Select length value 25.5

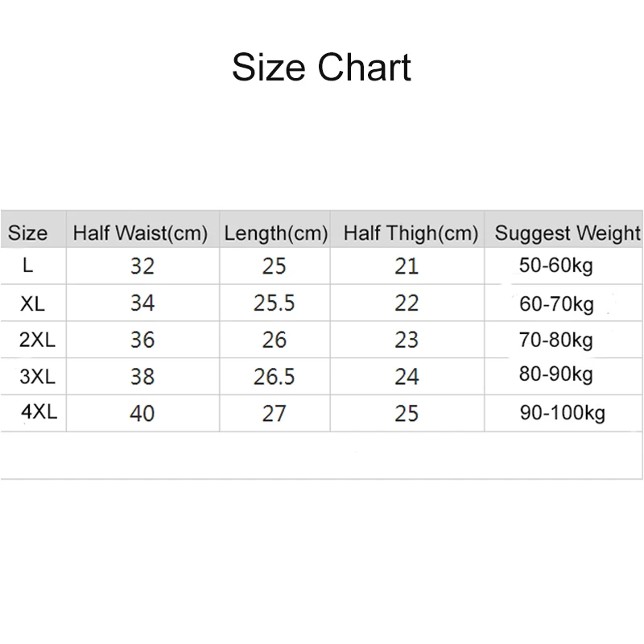click(275, 303)
